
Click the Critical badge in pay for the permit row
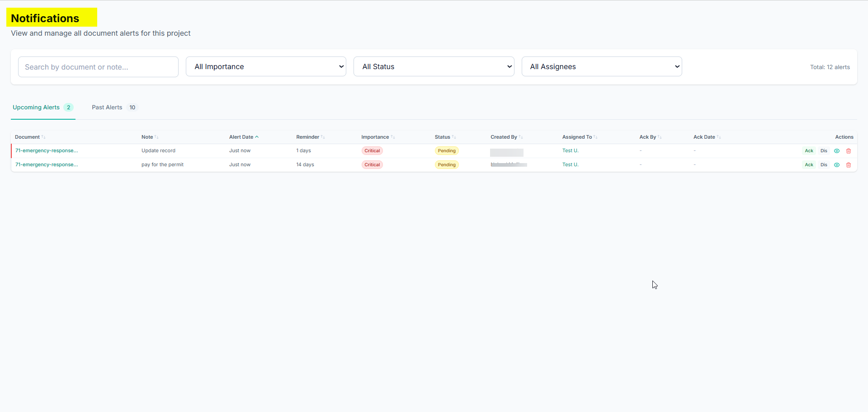pos(372,165)
